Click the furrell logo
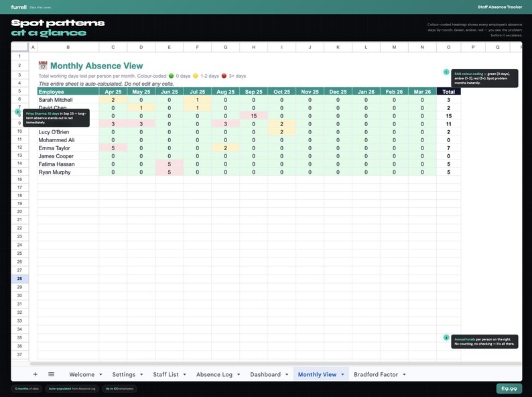This screenshot has width=532, height=397. [x=19, y=7]
